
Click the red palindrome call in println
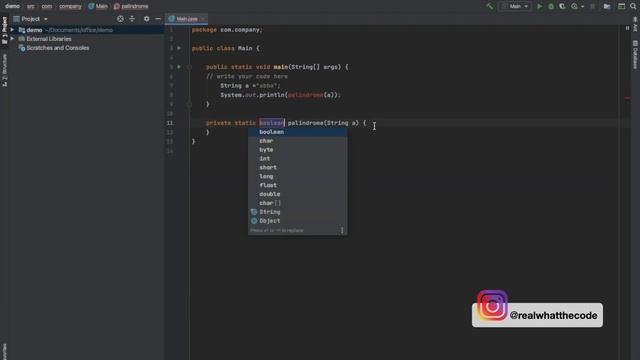[305, 95]
